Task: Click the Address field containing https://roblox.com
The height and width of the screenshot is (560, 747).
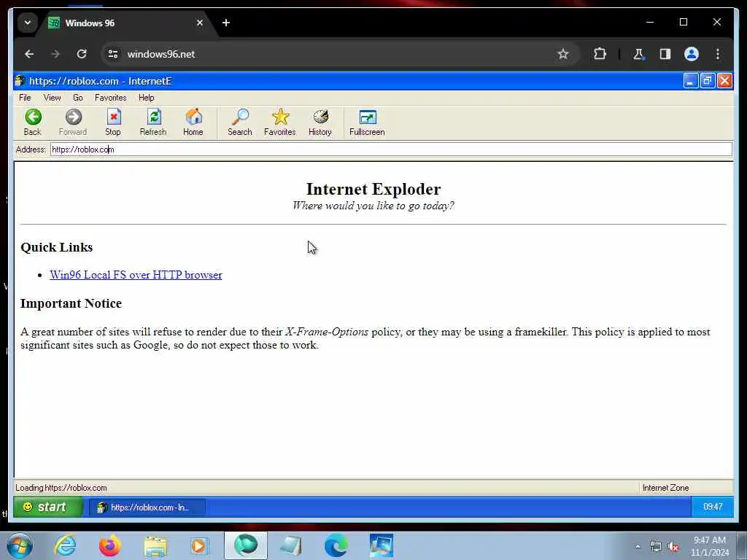Action: tap(391, 149)
